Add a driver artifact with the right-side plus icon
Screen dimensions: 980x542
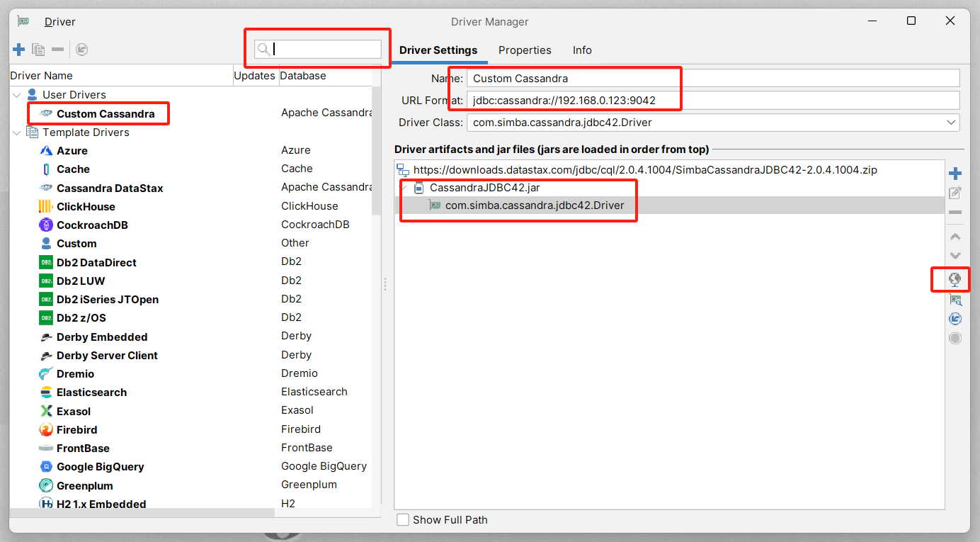pos(955,174)
